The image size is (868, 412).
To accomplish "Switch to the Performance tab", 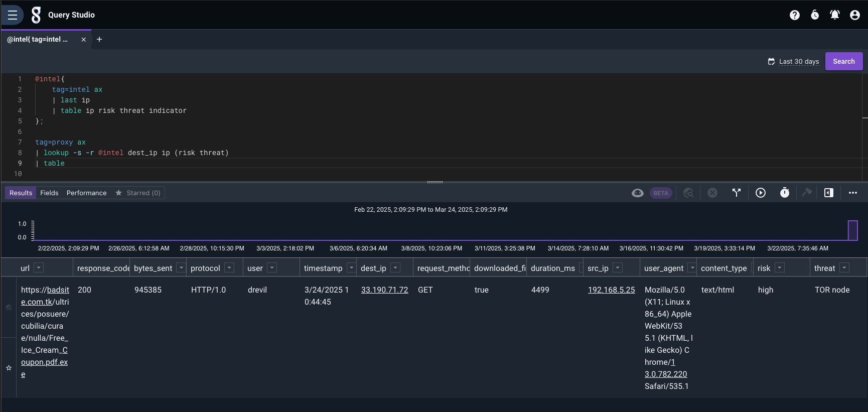I will point(86,193).
